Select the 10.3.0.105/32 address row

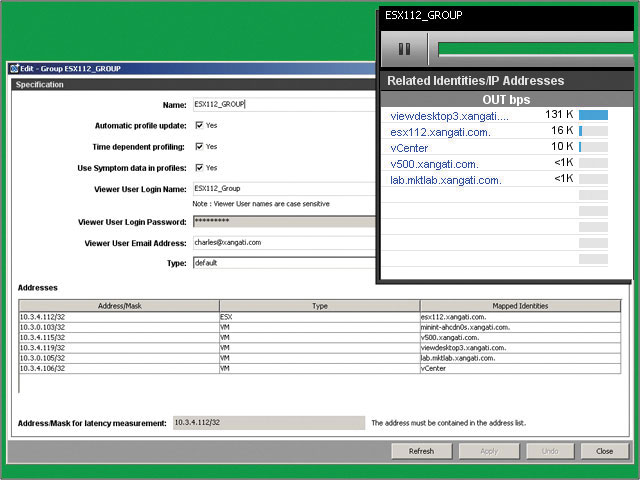320,358
